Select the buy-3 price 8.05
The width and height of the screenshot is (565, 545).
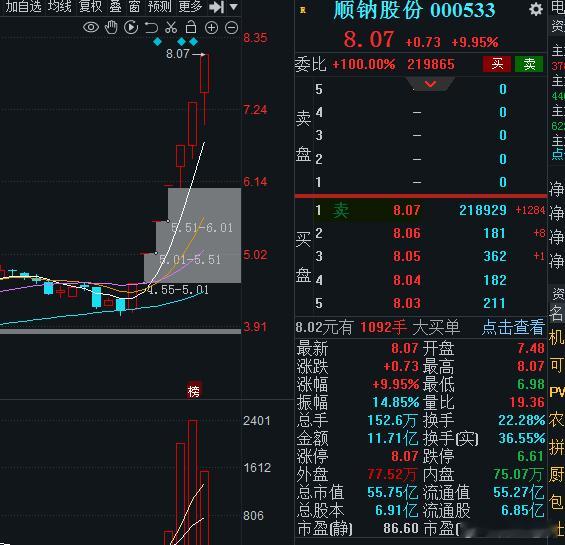point(406,256)
